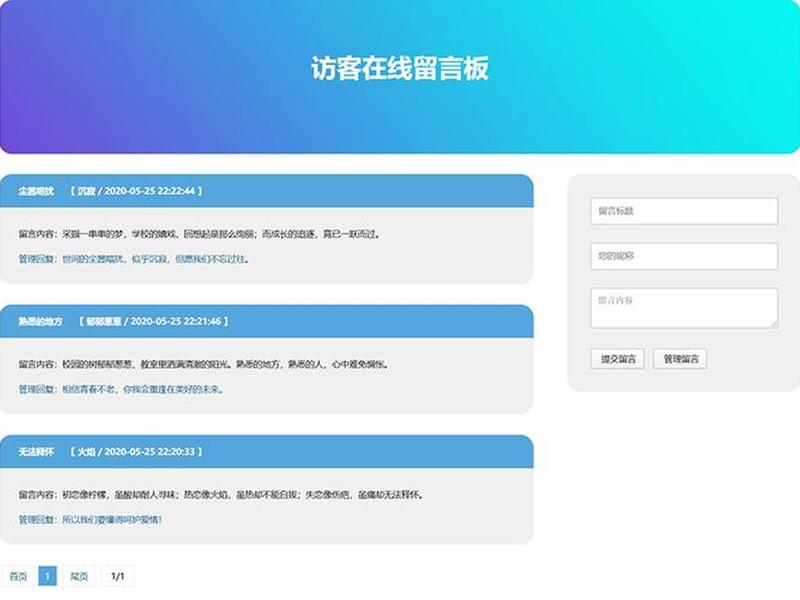Image resolution: width=800 pixels, height=600 pixels.
Task: Click admin reply starting 相信青春不老
Action: tap(143, 389)
